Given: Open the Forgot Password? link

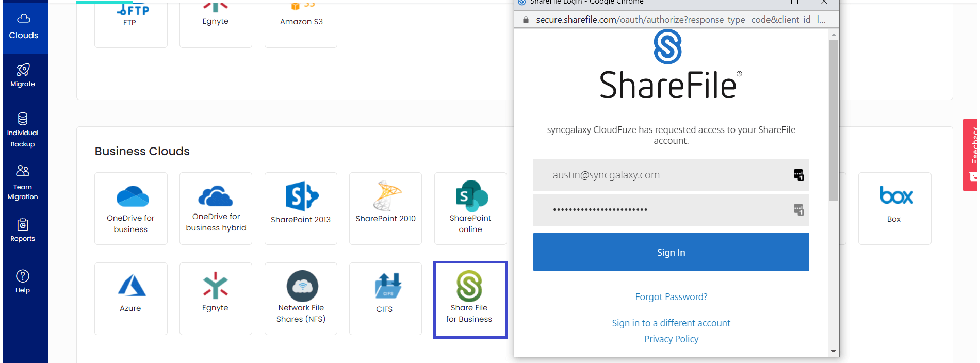Looking at the screenshot, I should (671, 296).
